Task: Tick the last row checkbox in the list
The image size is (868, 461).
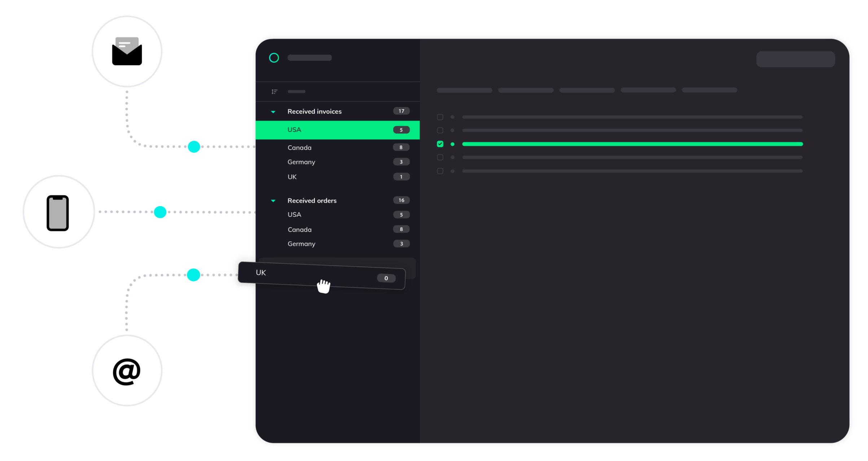Action: tap(440, 171)
